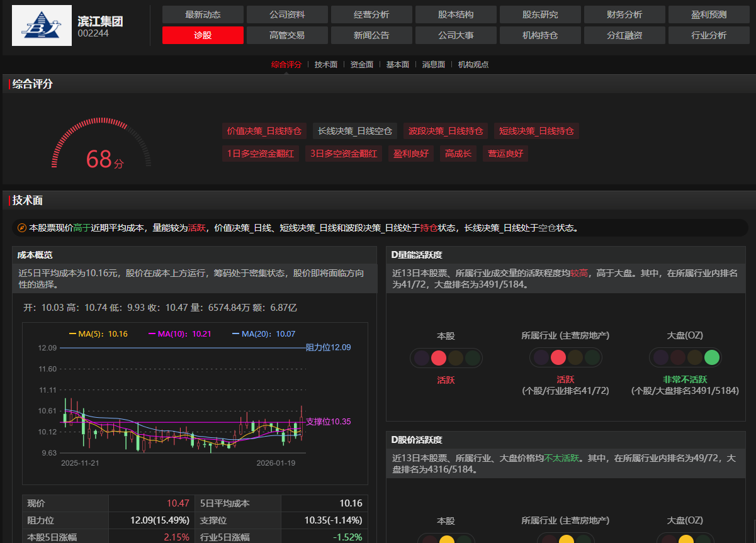Click 支撑位 10.35(-1.14%) cell
The image size is (756, 543).
(324, 520)
